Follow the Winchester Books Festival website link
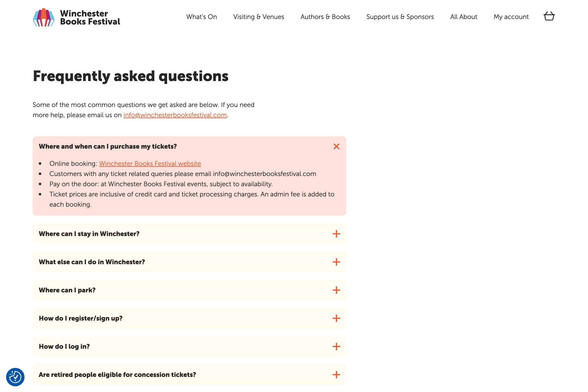This screenshot has width=588, height=392. (x=150, y=164)
